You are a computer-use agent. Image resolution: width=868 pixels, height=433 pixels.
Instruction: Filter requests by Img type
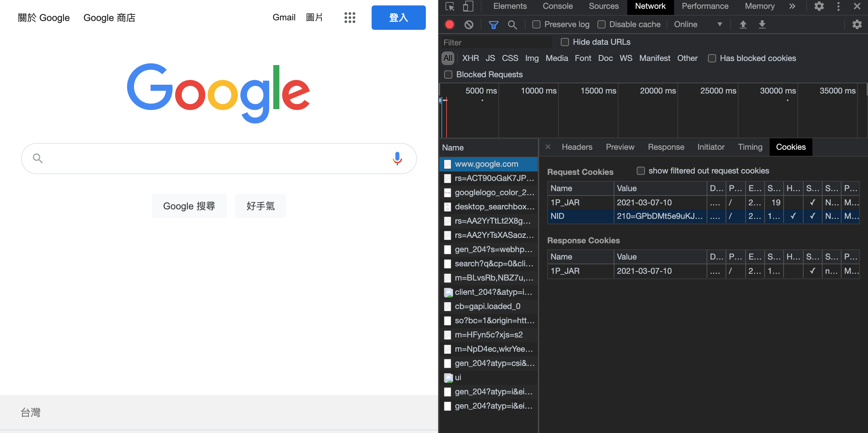click(532, 58)
